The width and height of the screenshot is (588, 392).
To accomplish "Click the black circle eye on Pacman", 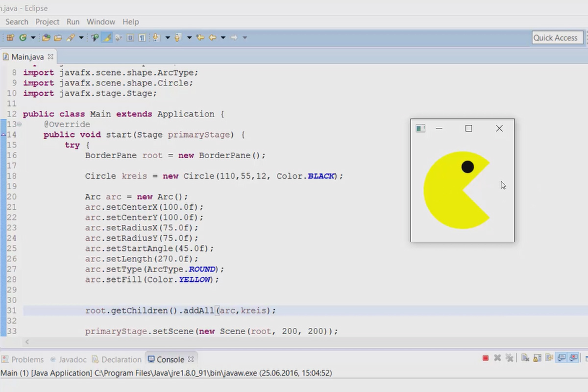I will 467,167.
